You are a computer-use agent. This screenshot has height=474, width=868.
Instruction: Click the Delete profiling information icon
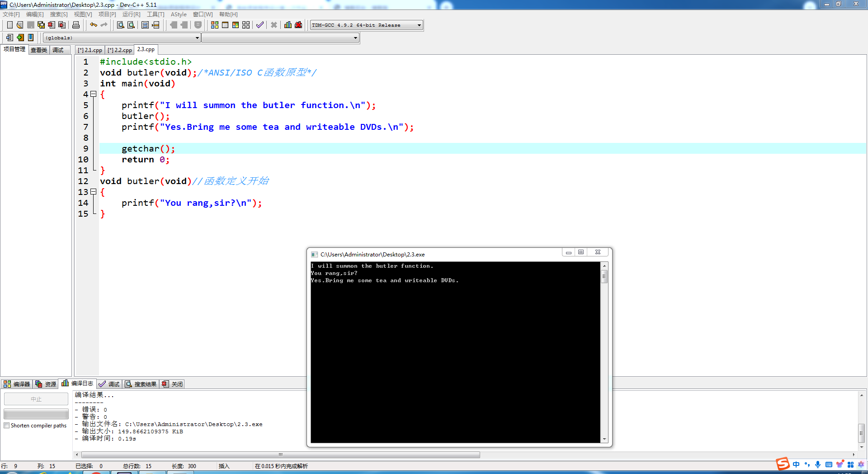(298, 25)
